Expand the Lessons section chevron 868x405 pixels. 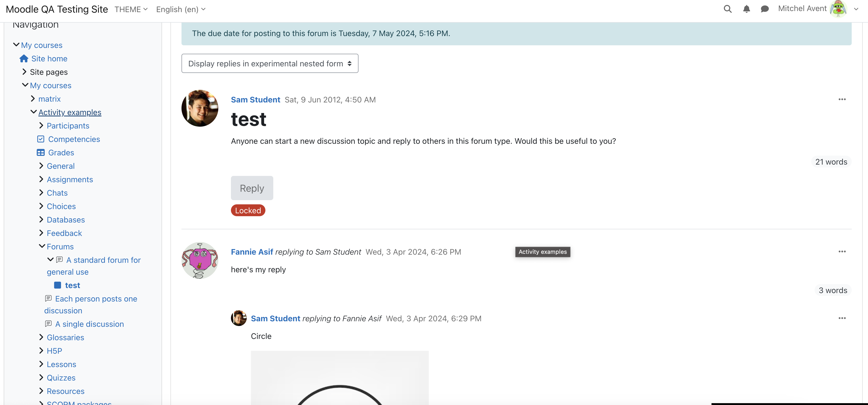[41, 364]
